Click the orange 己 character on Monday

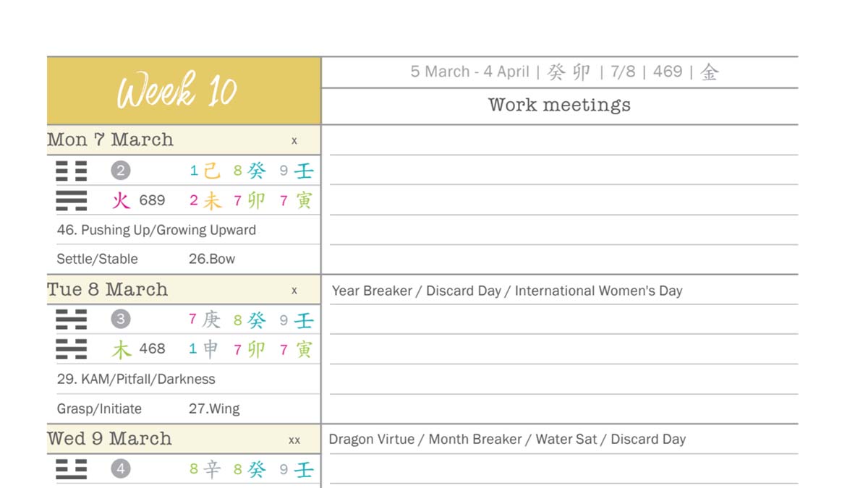click(211, 171)
